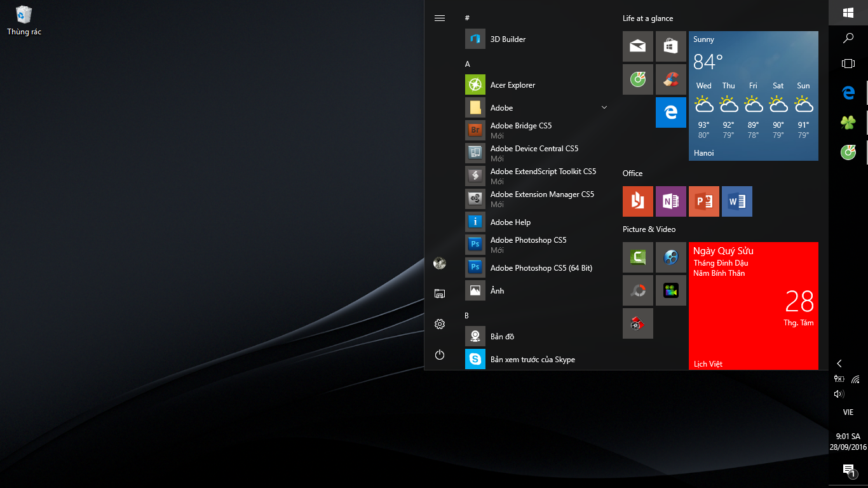This screenshot has height=488, width=868.
Task: Open the Bản đồ maps app icon
Action: [x=475, y=336]
